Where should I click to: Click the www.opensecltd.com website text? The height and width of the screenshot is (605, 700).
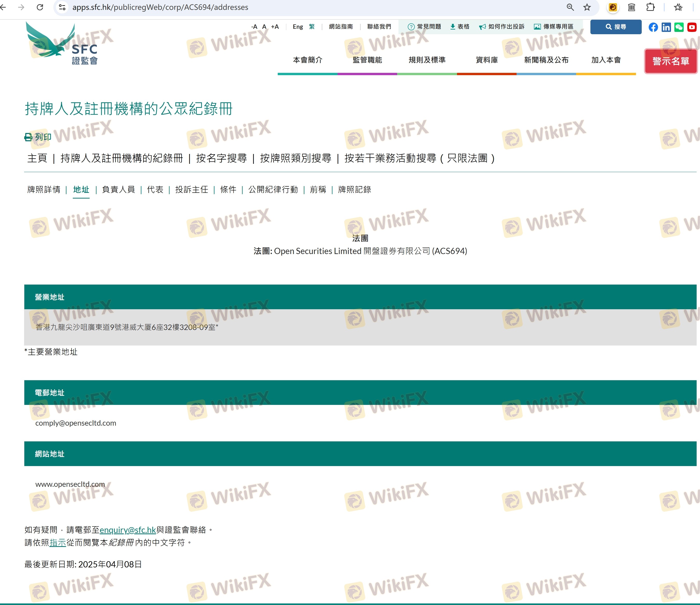70,484
